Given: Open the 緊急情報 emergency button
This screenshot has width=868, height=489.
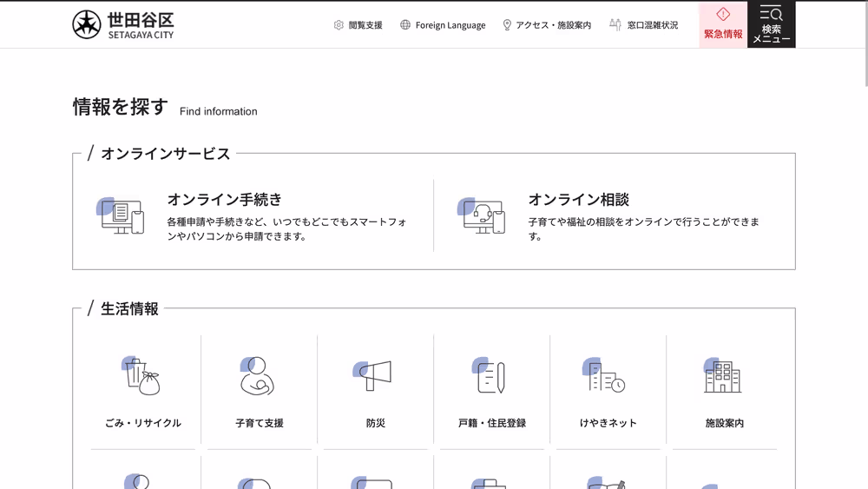Looking at the screenshot, I should [x=723, y=24].
